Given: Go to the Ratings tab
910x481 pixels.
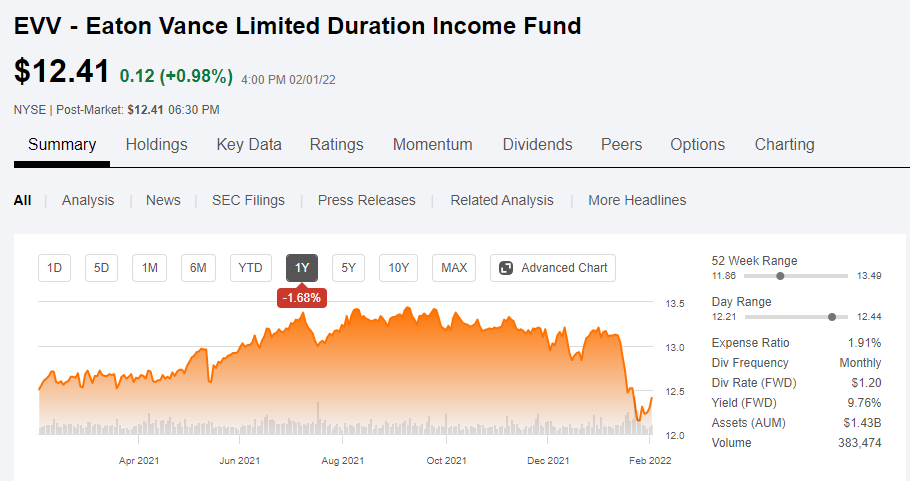Looking at the screenshot, I should tap(337, 144).
